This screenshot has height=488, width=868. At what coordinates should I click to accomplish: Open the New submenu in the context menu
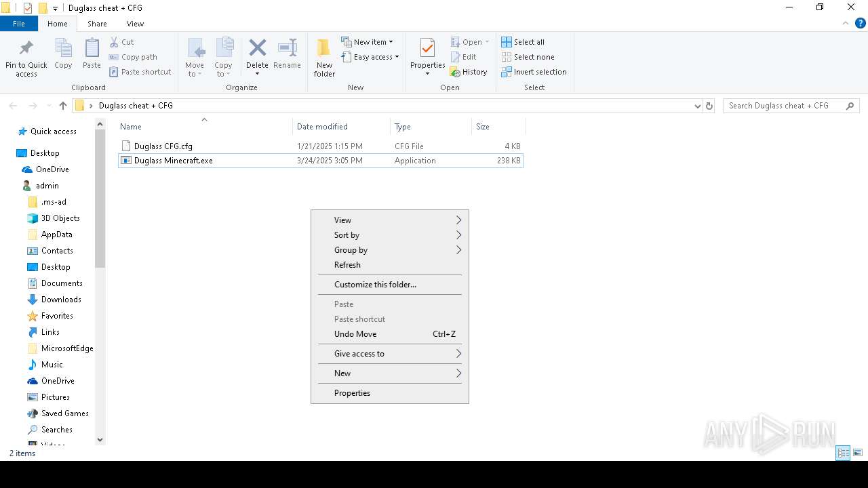(x=390, y=373)
